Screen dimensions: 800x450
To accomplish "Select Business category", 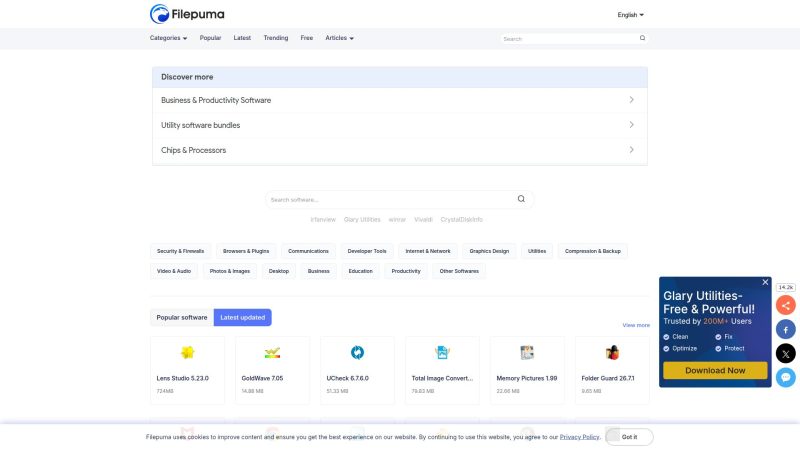I will coord(318,271).
